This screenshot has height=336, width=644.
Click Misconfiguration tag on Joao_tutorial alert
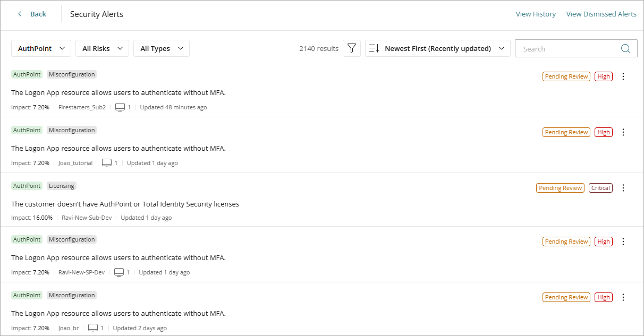(72, 130)
